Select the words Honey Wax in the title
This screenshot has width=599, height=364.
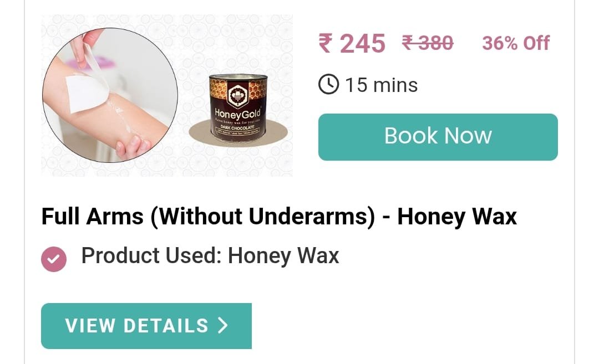[457, 216]
